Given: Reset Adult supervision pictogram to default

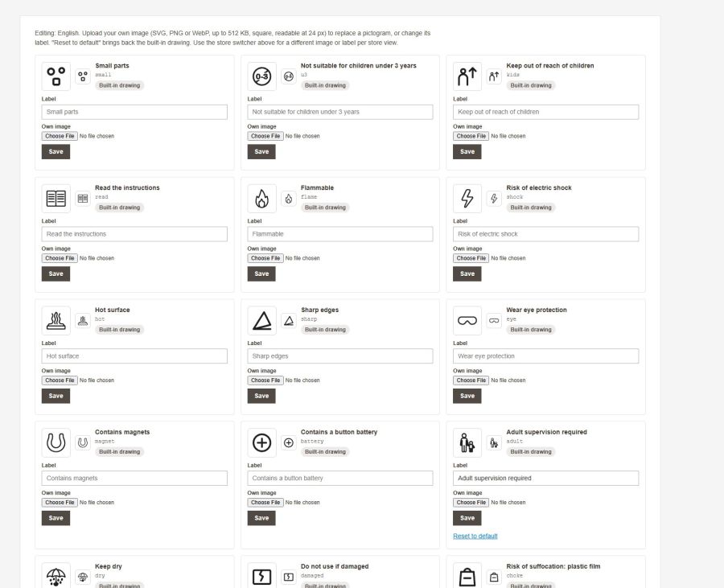Looking at the screenshot, I should click(x=475, y=536).
